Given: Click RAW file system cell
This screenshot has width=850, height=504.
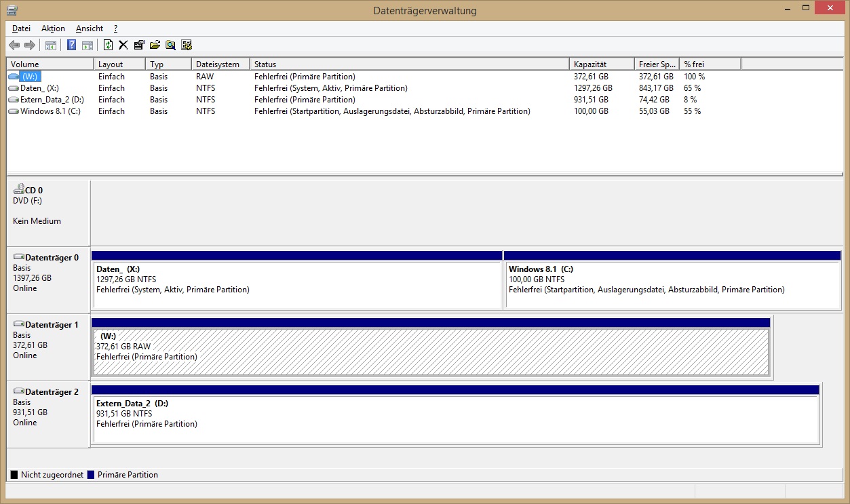Looking at the screenshot, I should coord(205,77).
